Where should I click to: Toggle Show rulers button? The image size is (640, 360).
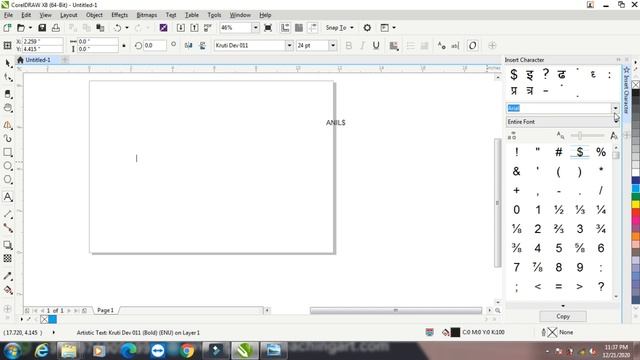285,28
